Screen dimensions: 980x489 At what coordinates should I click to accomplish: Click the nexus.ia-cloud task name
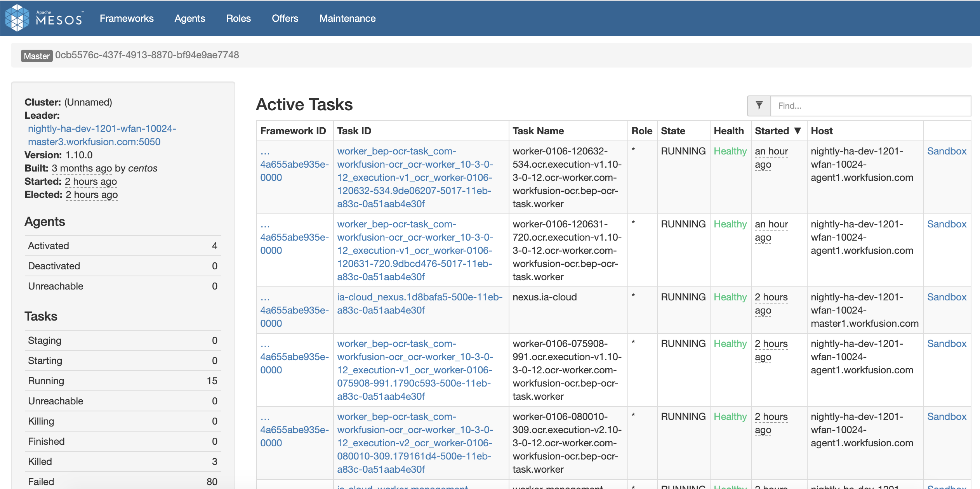pyautogui.click(x=545, y=297)
